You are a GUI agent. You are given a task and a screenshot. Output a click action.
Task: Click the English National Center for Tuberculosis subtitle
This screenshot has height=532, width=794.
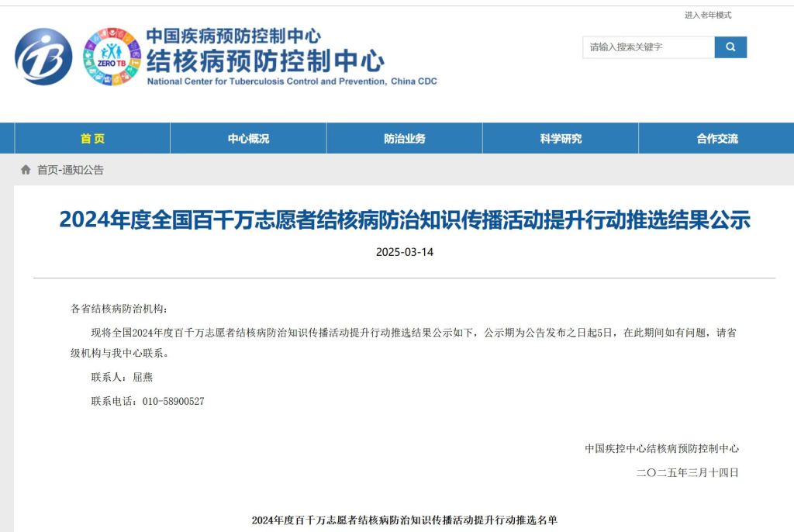[x=292, y=81]
